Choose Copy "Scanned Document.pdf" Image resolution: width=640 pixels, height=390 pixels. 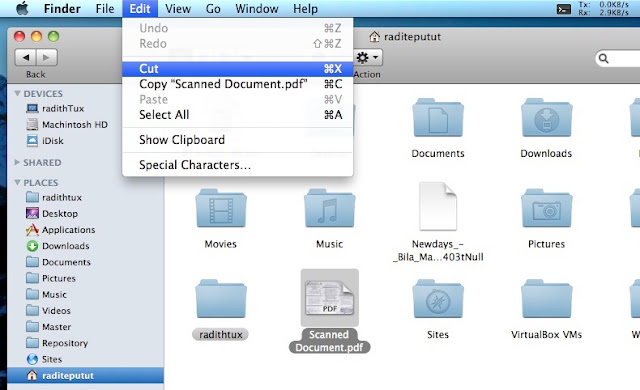pos(238,84)
